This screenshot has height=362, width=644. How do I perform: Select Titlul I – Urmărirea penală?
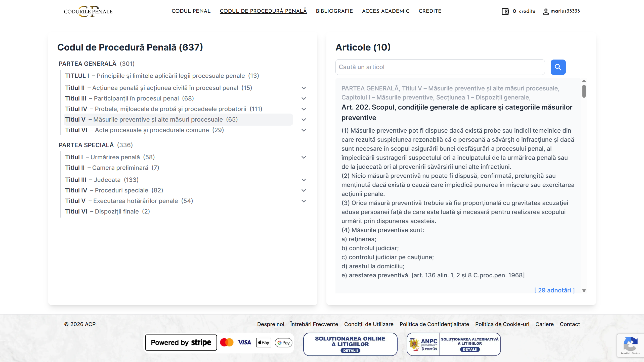pyautogui.click(x=110, y=157)
